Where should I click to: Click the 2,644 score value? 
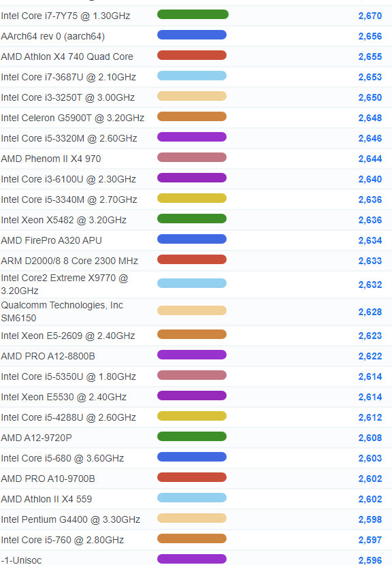pyautogui.click(x=370, y=159)
